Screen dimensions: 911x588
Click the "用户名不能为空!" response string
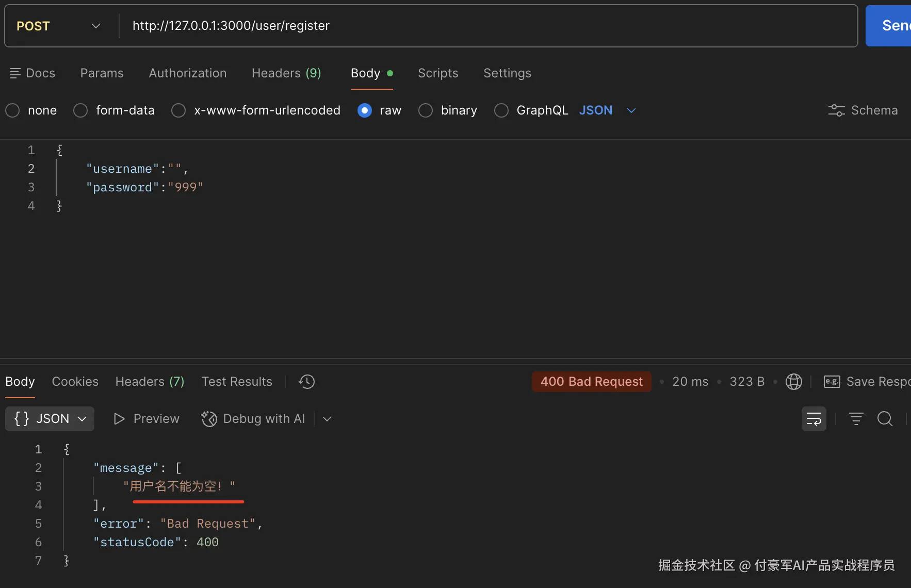tap(179, 486)
